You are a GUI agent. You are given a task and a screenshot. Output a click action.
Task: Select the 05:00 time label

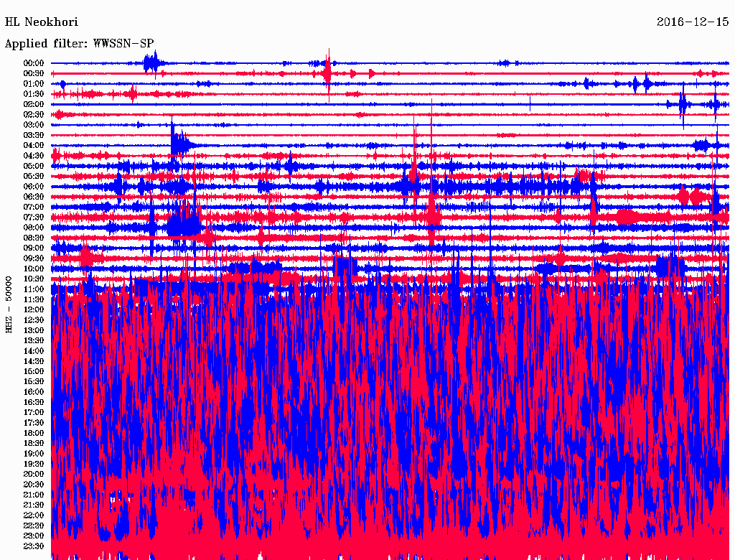pyautogui.click(x=34, y=166)
